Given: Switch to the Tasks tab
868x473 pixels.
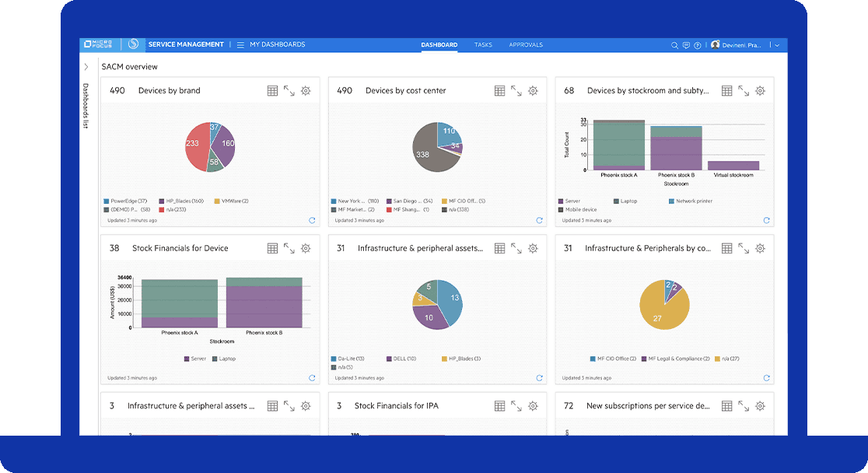Looking at the screenshot, I should pos(483,45).
